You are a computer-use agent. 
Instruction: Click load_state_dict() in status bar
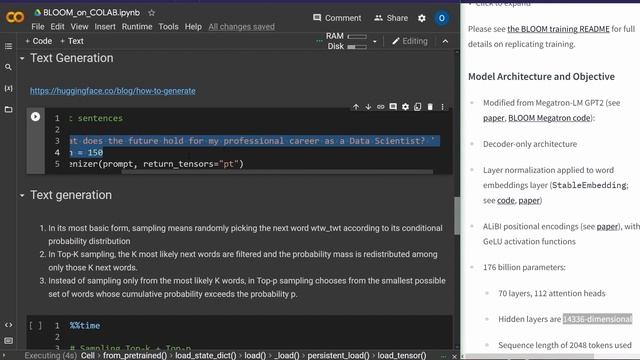pyautogui.click(x=206, y=356)
